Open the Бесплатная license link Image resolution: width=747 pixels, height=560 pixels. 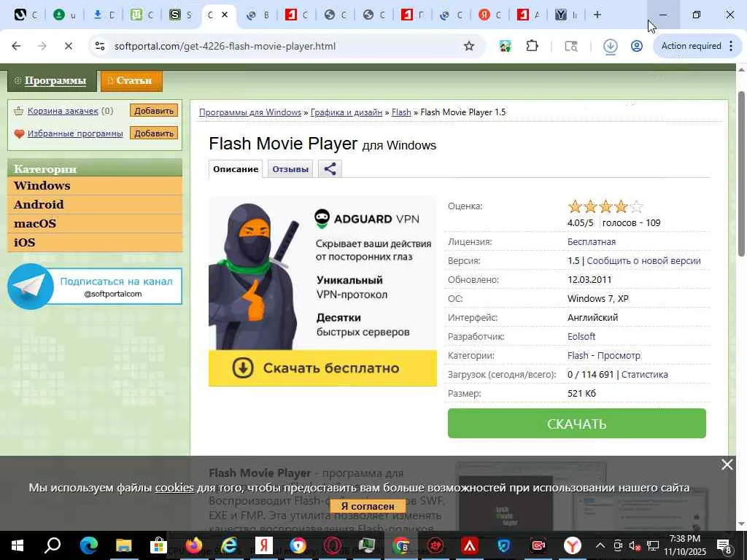tap(591, 242)
